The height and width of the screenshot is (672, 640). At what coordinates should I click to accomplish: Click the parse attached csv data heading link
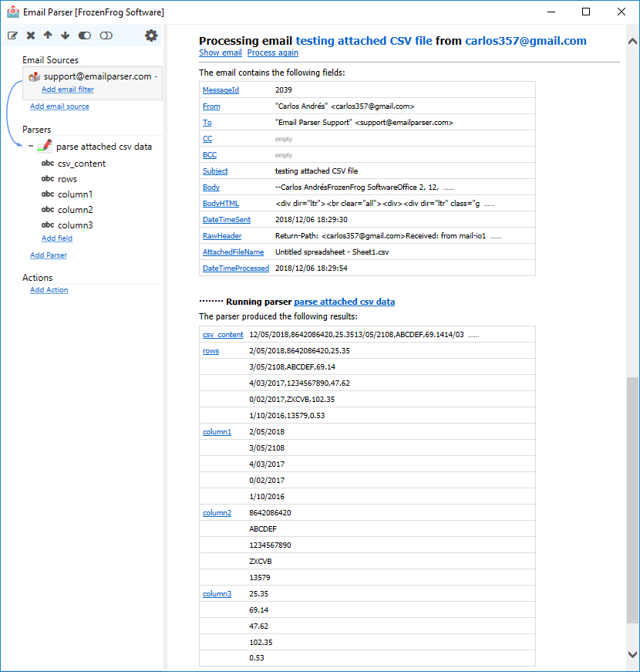point(345,302)
